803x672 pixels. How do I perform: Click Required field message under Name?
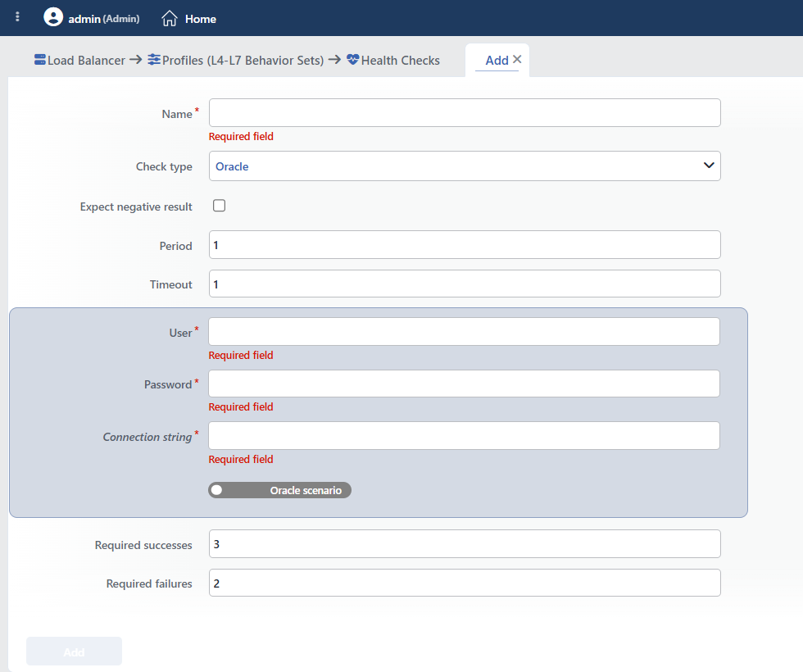[x=241, y=136]
